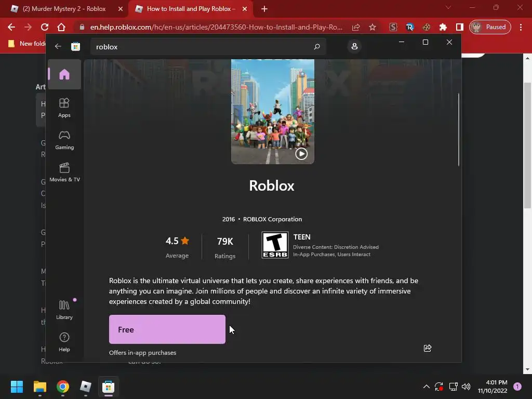Share the Roblox store page
The height and width of the screenshot is (399, 532).
point(428,348)
